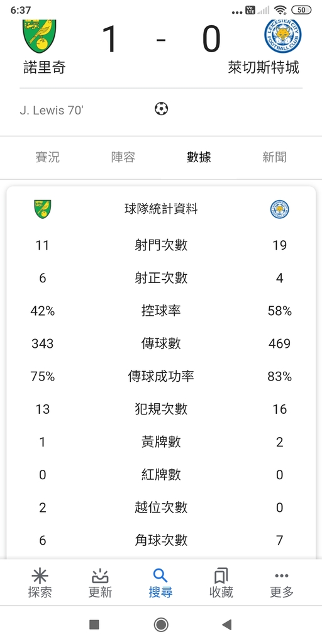Image resolution: width=322 pixels, height=644 pixels.
Task: Tap the 萊切斯特城 team name
Action: (x=264, y=67)
